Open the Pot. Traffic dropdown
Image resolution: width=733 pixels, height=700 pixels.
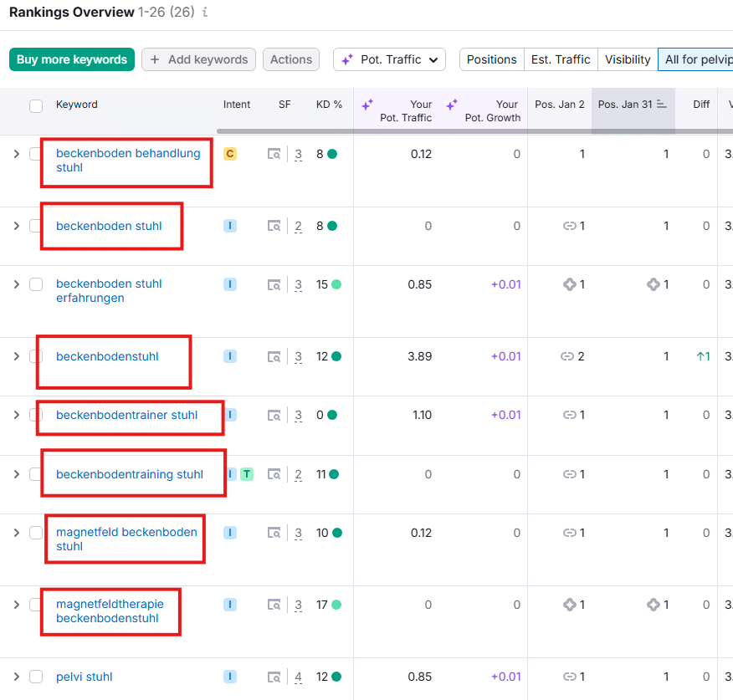pyautogui.click(x=389, y=59)
